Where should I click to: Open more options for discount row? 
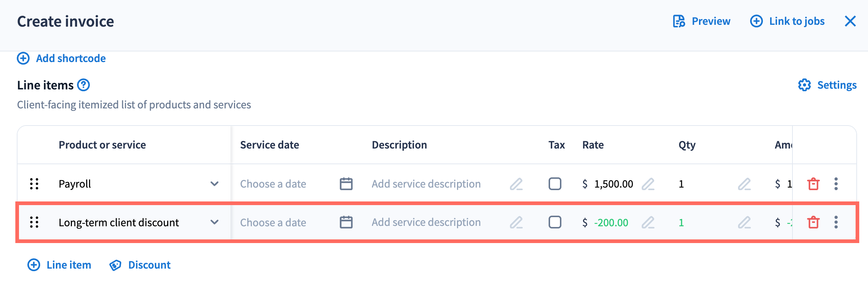pyautogui.click(x=836, y=222)
